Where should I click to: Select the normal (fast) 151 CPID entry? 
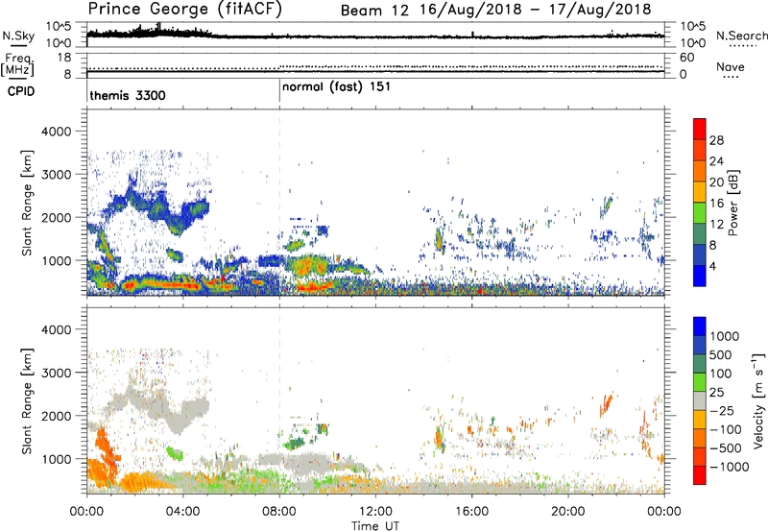tap(337, 86)
